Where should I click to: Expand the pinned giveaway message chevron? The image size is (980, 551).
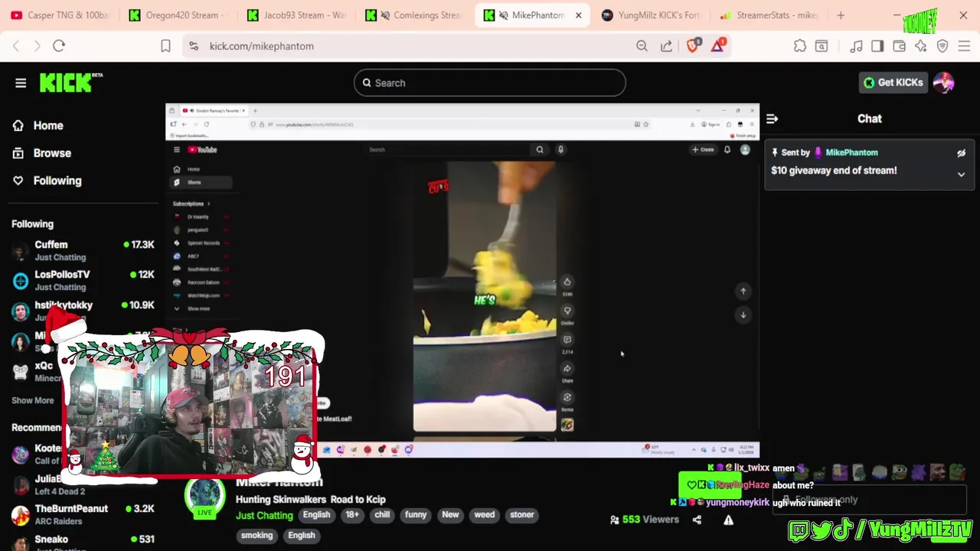[961, 174]
